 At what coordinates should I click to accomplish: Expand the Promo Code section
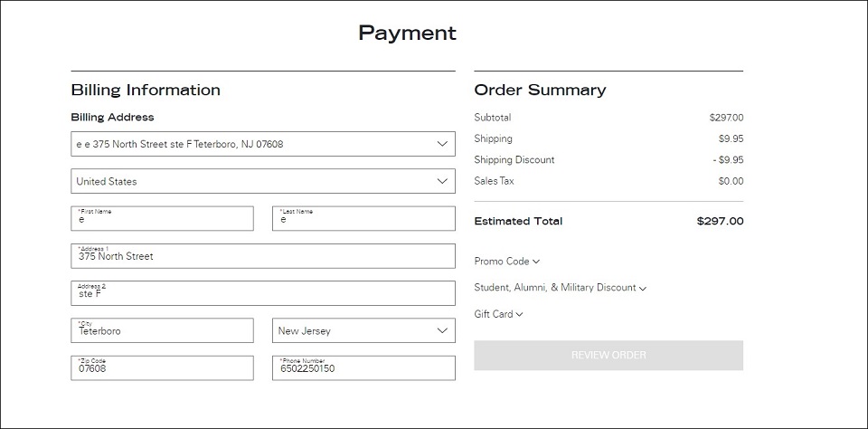click(506, 261)
